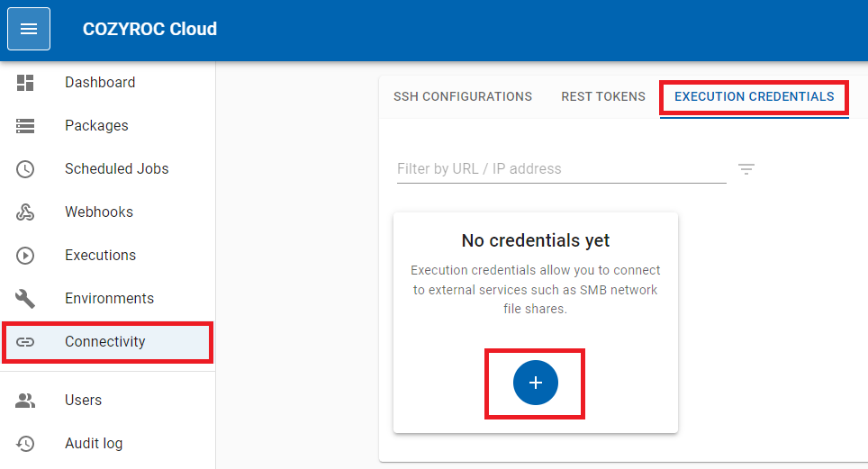The image size is (868, 469).
Task: Focus the Filter by URL / IP address field
Action: (560, 169)
